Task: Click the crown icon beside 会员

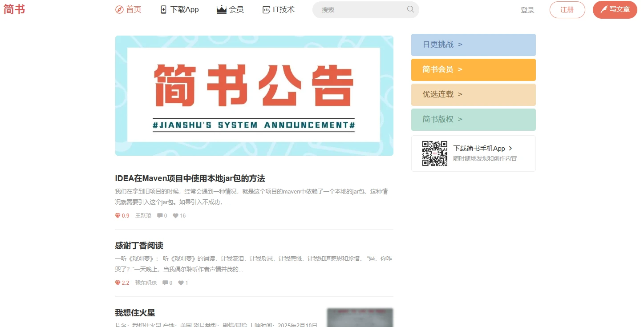Action: pyautogui.click(x=222, y=10)
